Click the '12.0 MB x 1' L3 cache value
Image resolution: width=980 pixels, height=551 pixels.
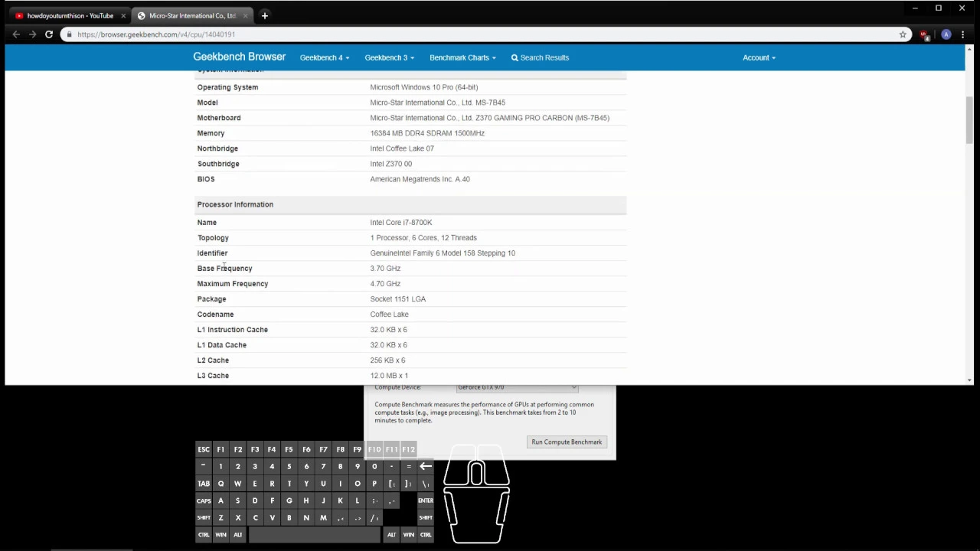389,376
